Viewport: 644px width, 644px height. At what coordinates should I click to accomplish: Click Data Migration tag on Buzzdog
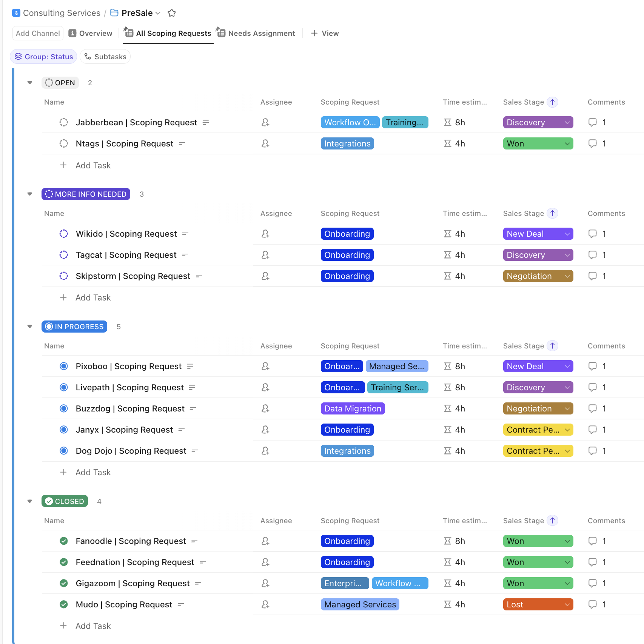353,408
